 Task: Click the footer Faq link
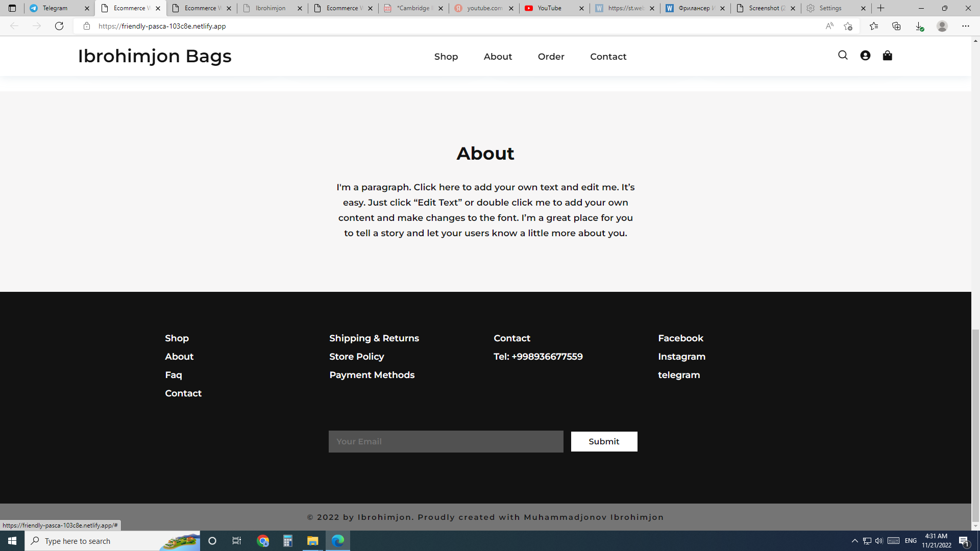(x=174, y=375)
